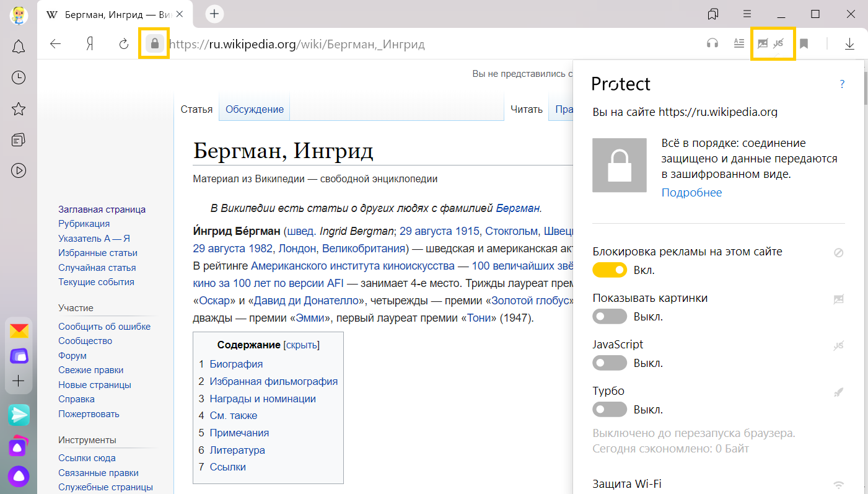The height and width of the screenshot is (494, 868).
Task: Open the tabs collection sidebar icon
Action: click(x=19, y=139)
